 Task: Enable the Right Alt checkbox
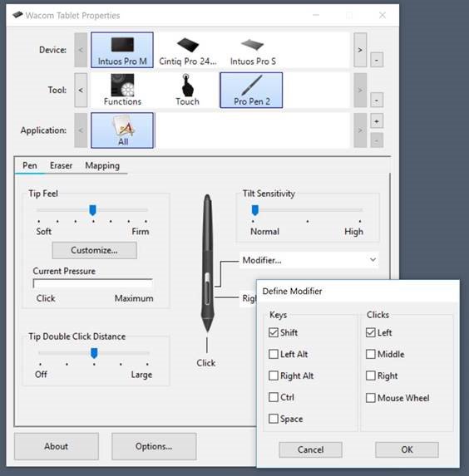click(274, 375)
